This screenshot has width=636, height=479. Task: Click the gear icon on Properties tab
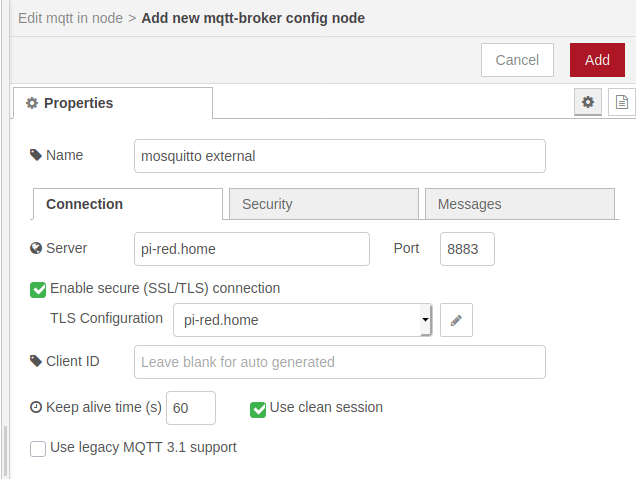(32, 103)
